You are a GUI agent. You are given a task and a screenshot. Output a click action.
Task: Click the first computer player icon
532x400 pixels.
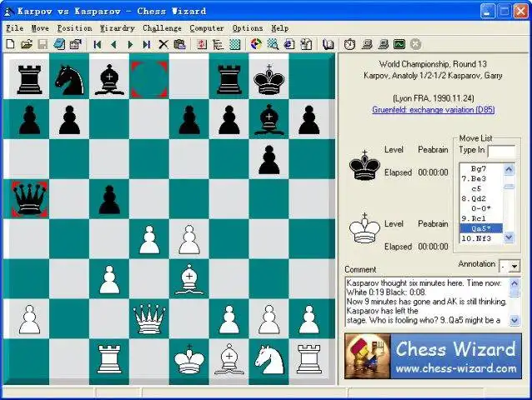point(367,44)
